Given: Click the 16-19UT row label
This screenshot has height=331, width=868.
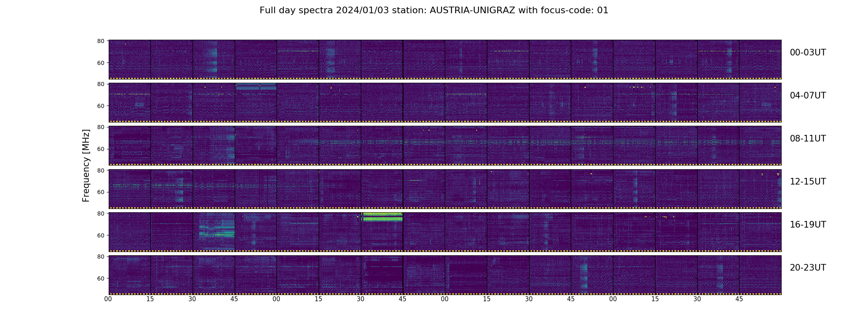Looking at the screenshot, I should pyautogui.click(x=808, y=225).
